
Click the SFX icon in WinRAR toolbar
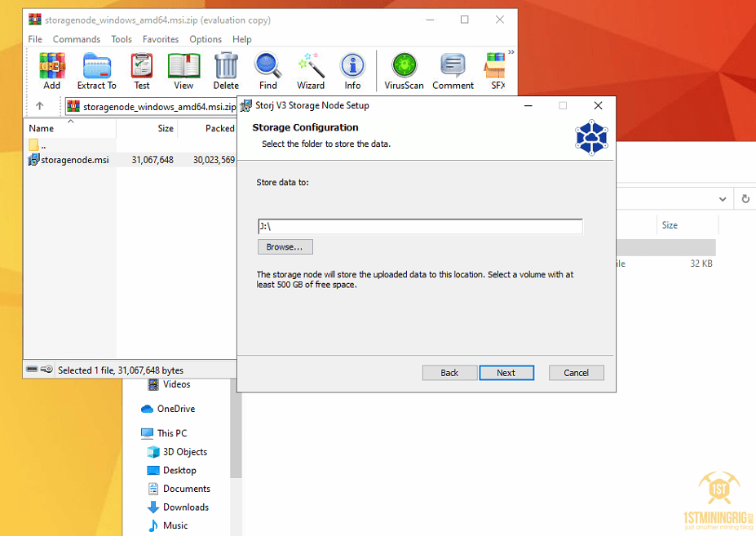coord(495,71)
